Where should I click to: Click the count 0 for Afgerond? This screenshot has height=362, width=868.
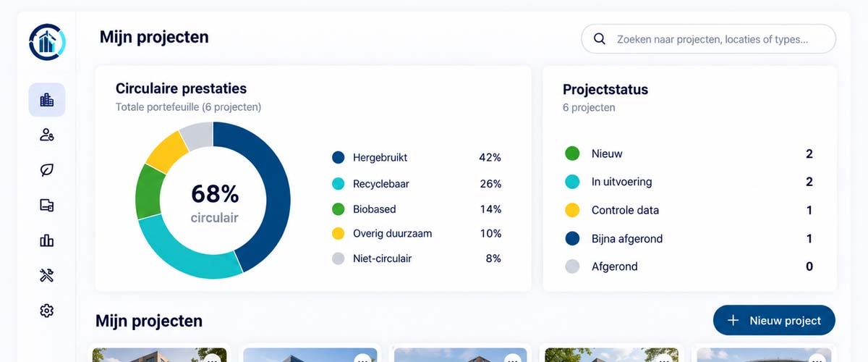(809, 266)
